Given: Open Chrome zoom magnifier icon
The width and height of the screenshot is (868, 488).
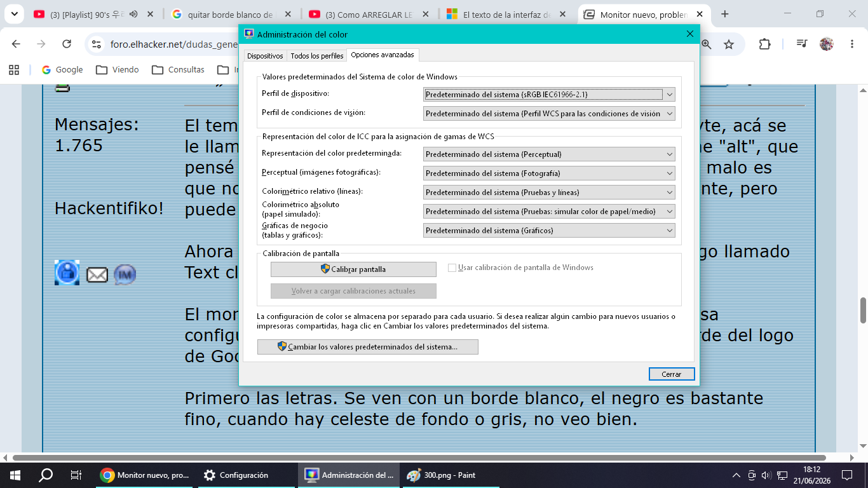Looking at the screenshot, I should [x=706, y=44].
